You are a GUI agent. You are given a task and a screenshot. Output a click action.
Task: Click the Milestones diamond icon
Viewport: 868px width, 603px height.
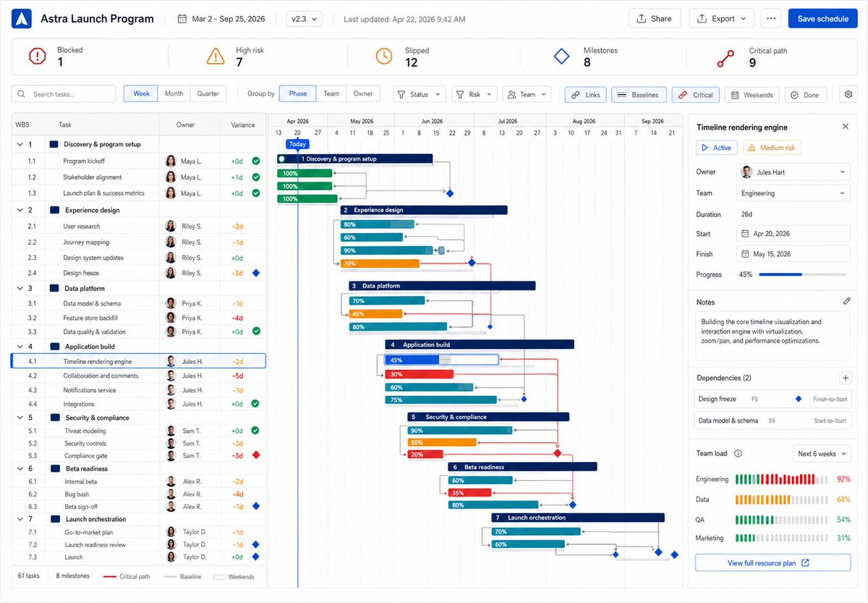point(562,56)
